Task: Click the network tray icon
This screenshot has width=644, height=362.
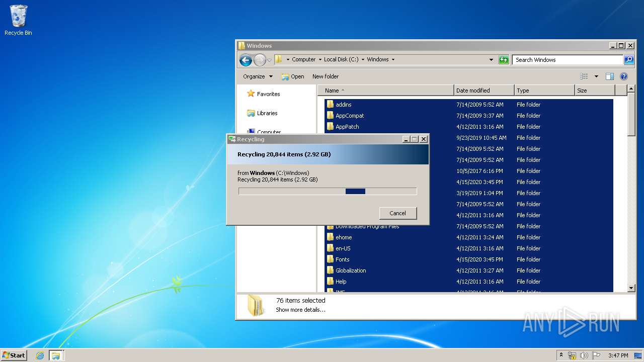Action: pos(572,355)
